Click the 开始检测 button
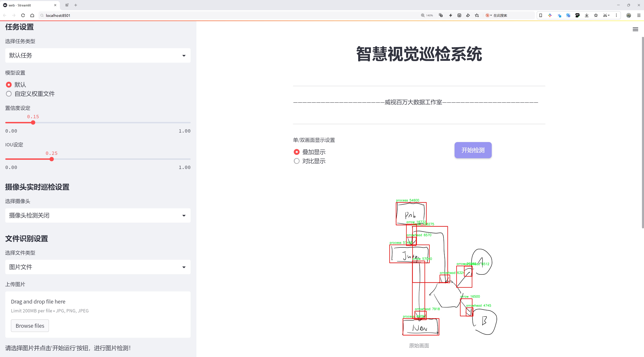Viewport: 644px width, 357px height. 473,150
